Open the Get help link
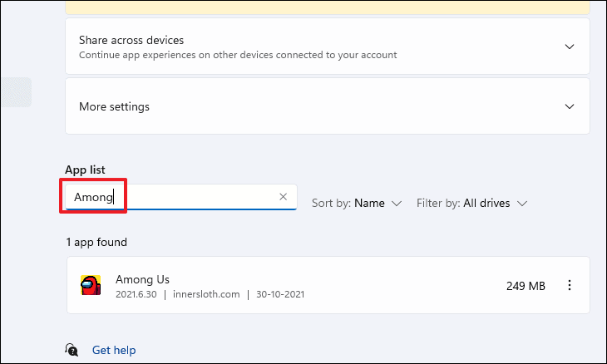Screen dimensions: 607x364 click(114, 350)
